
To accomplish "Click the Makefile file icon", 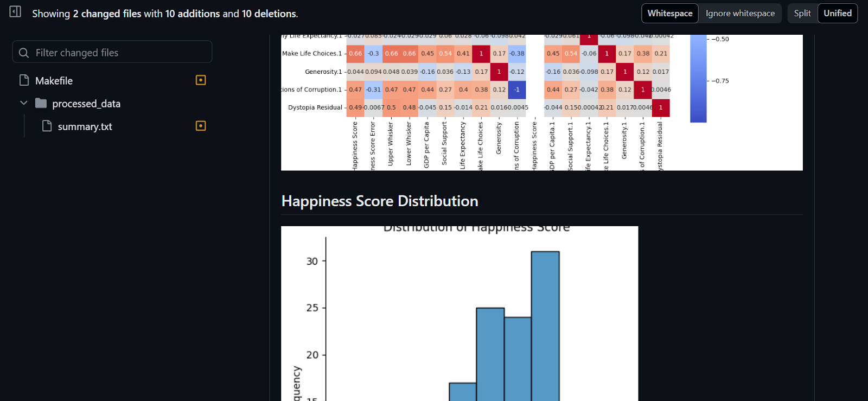I will pos(24,80).
